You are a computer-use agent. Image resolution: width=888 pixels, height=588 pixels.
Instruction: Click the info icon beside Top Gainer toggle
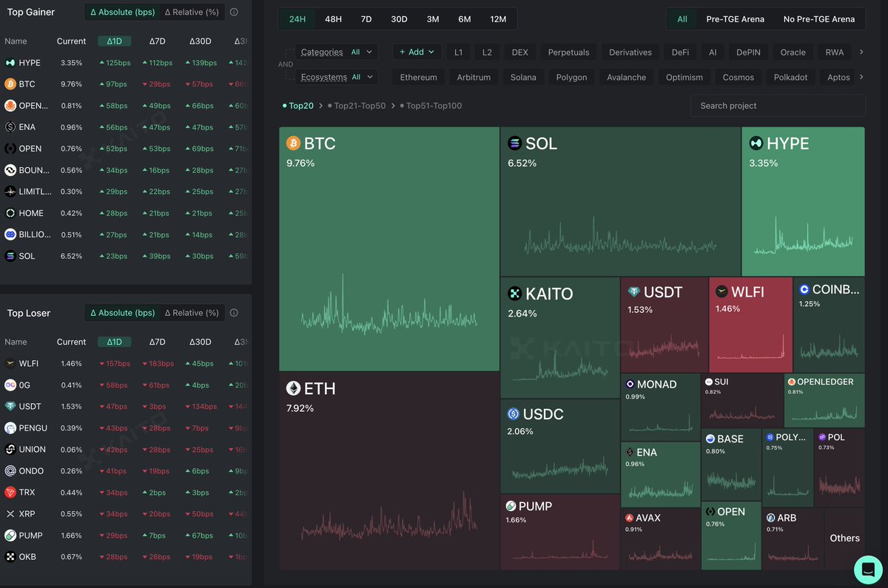point(234,13)
